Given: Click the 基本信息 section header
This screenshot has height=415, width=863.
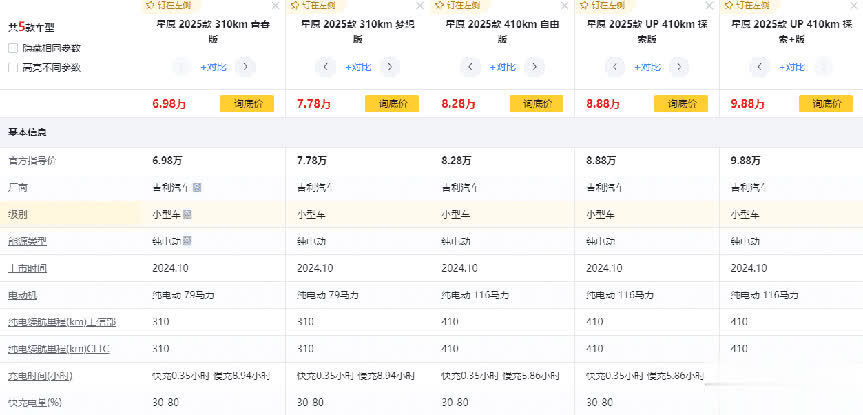Looking at the screenshot, I should 27,132.
